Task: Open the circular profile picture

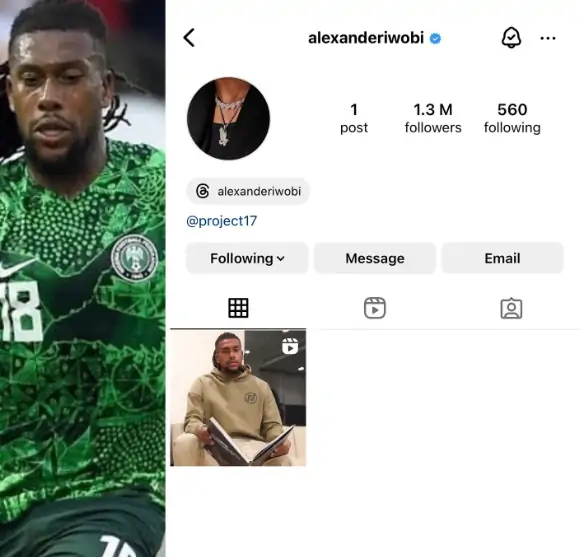Action: coord(228,119)
